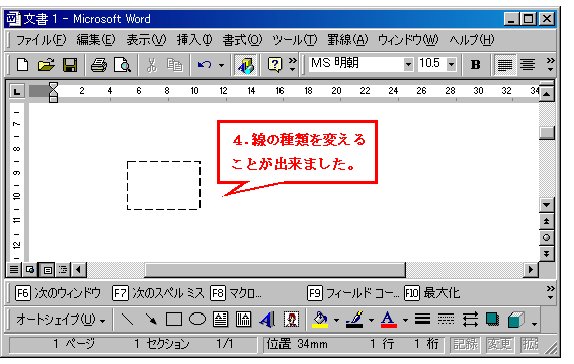Expand the Line Color dropdown arrow

click(371, 320)
